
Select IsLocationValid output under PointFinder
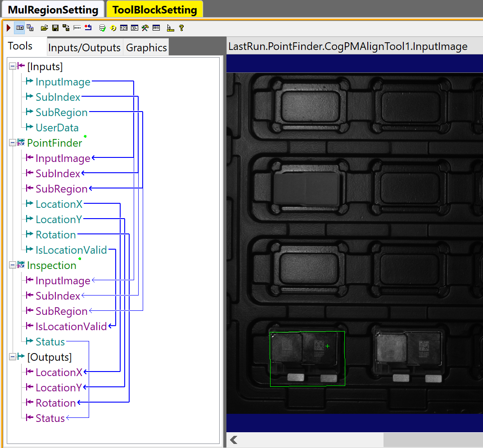point(71,250)
